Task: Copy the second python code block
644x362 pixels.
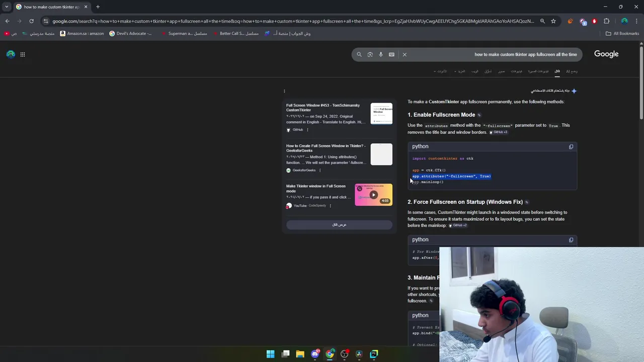Action: 571,240
